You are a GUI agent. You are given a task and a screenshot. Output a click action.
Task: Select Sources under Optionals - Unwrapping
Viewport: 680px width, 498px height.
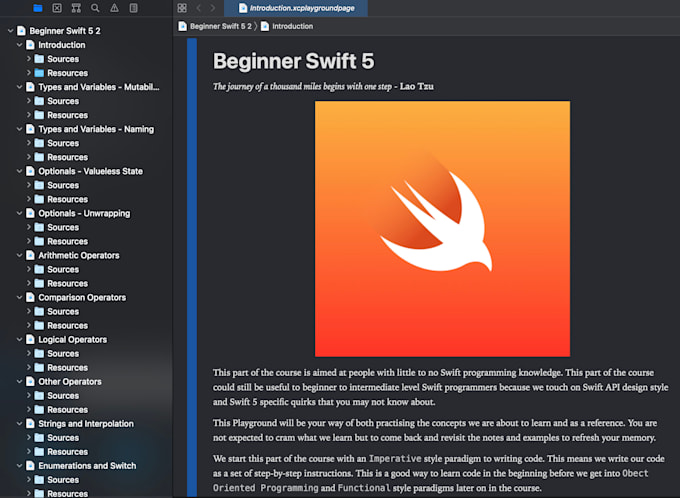63,227
